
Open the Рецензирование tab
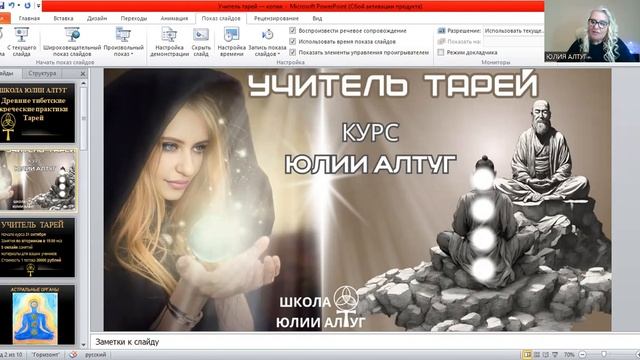[276, 18]
